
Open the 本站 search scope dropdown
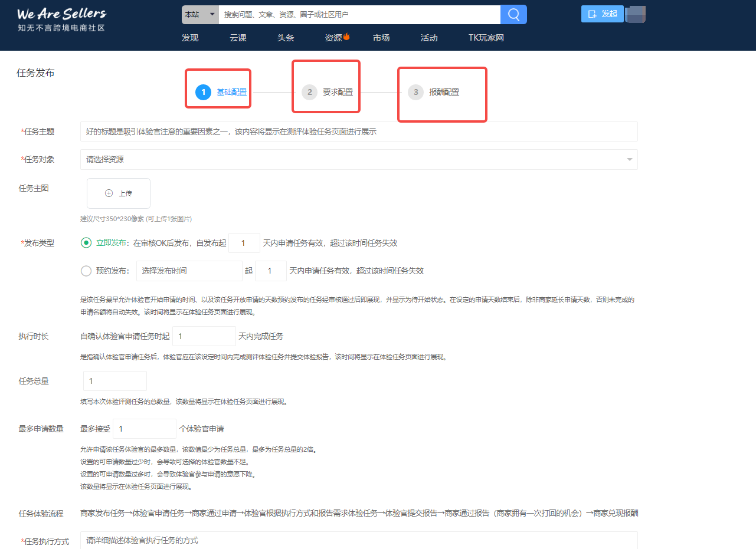[200, 14]
